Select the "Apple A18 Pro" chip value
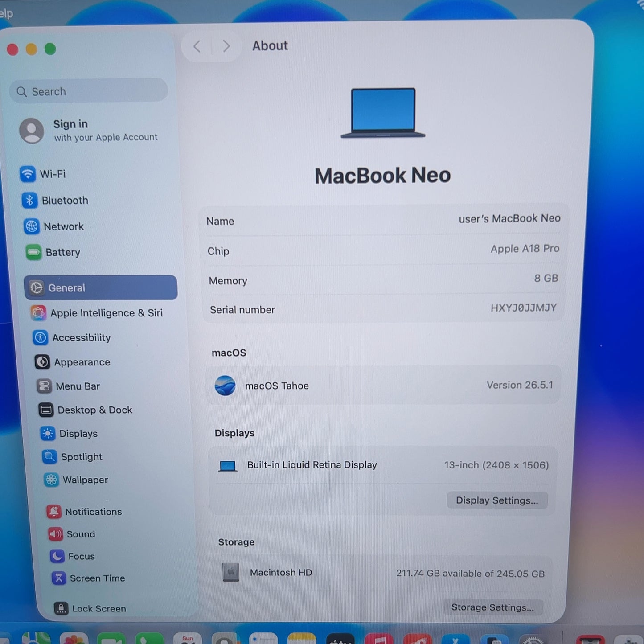The width and height of the screenshot is (644, 644). point(525,249)
